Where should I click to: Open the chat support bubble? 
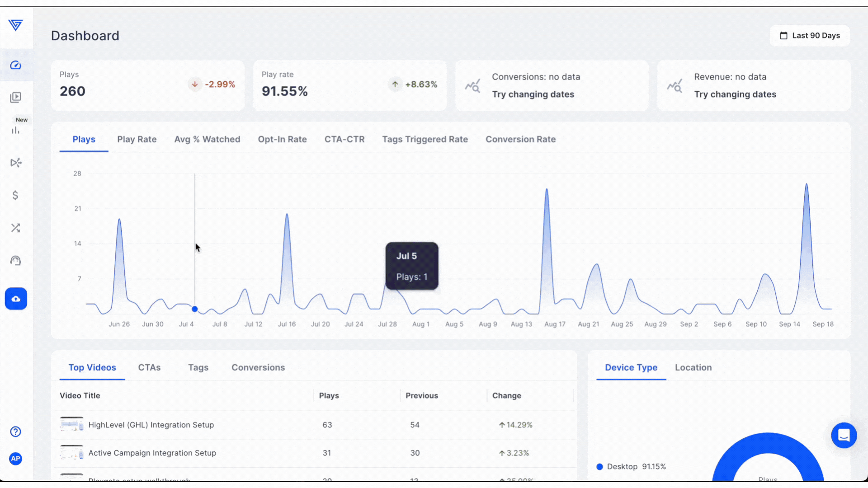[x=844, y=435]
